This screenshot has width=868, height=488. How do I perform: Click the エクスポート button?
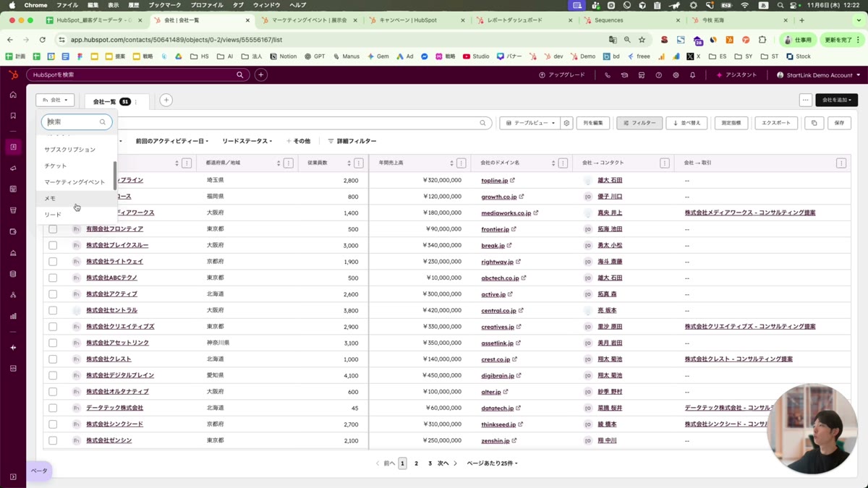point(776,123)
